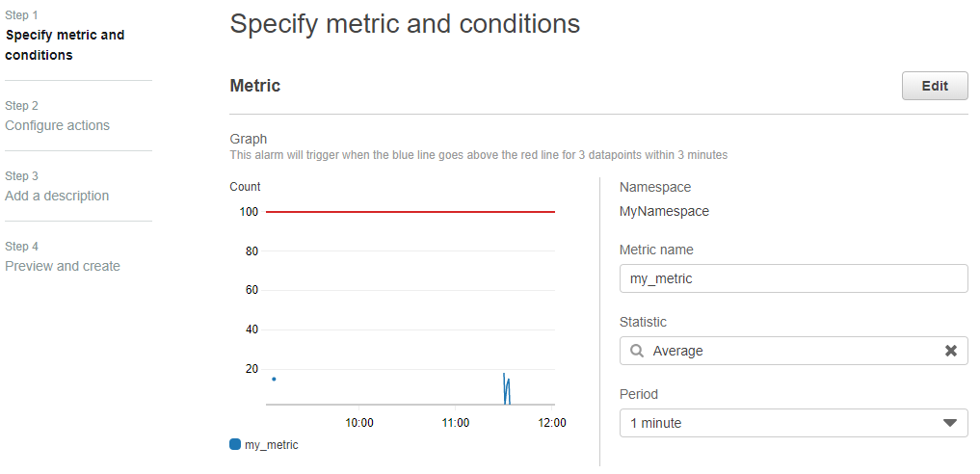Viewport: 980px width, 474px height.
Task: Go to Step 3 Add a description
Action: (x=57, y=197)
